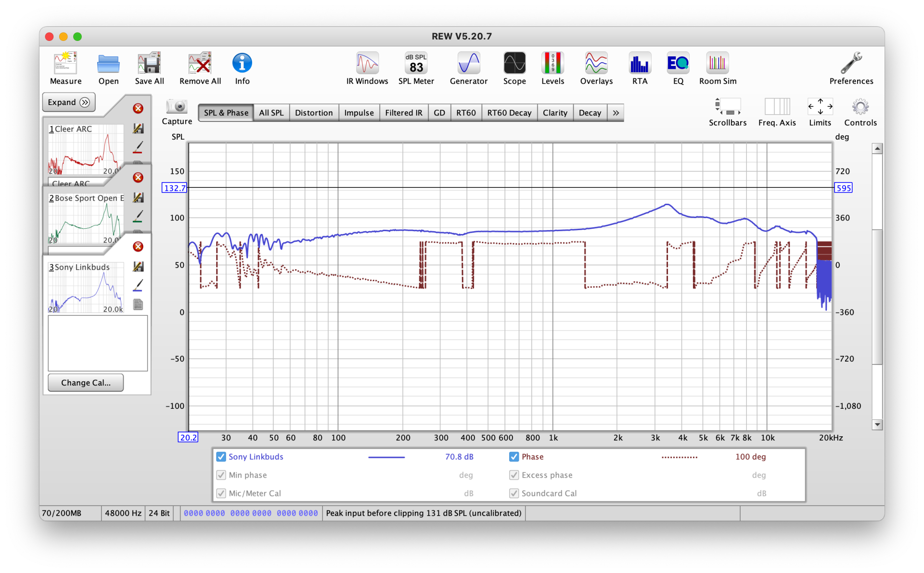Change Bose Sport Open trace colour pencil
The width and height of the screenshot is (924, 573).
[x=138, y=216]
